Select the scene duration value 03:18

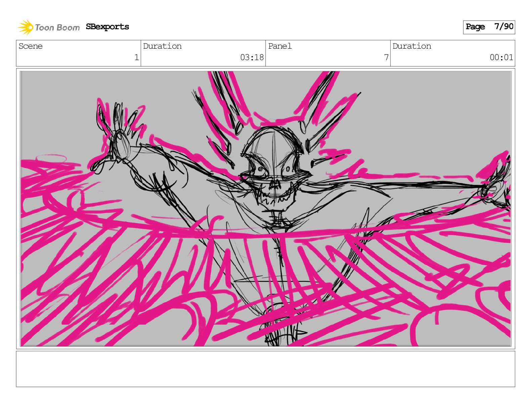252,57
